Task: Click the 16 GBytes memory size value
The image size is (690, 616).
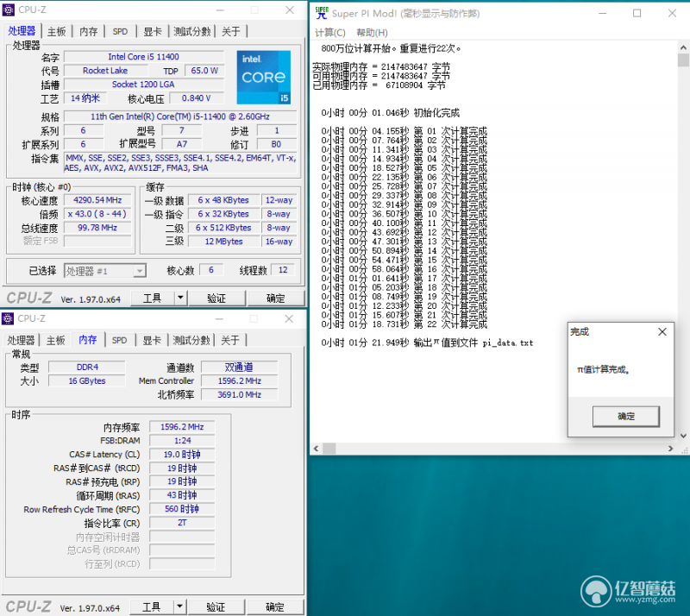Action: point(87,380)
